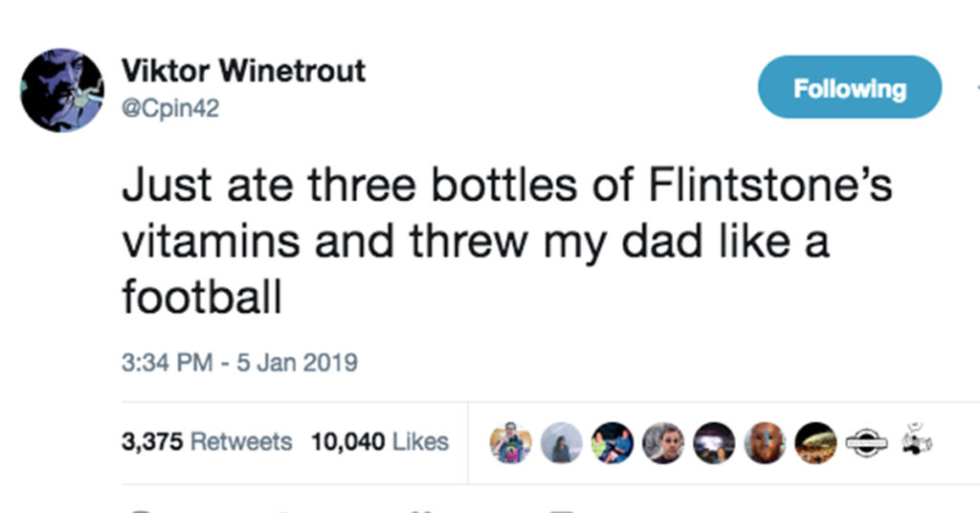View the 3,375 Retweets list
This screenshot has width=980, height=513.
pyautogui.click(x=207, y=442)
